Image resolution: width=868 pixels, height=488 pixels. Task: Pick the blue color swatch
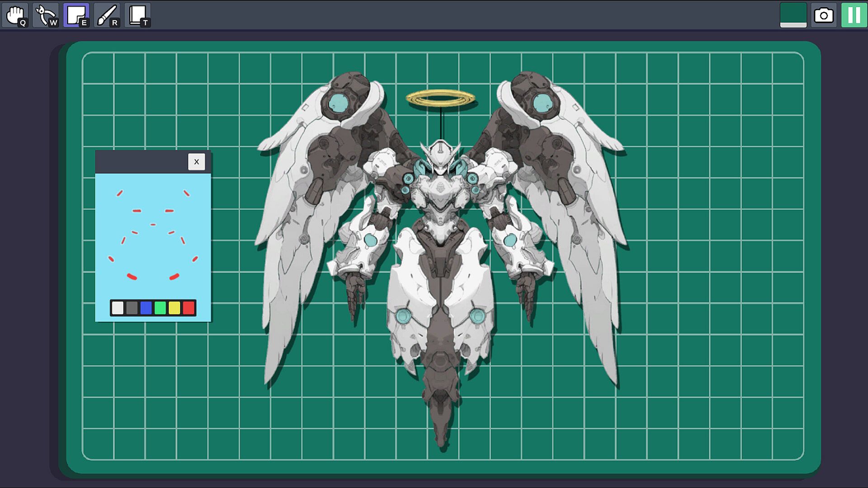(146, 308)
